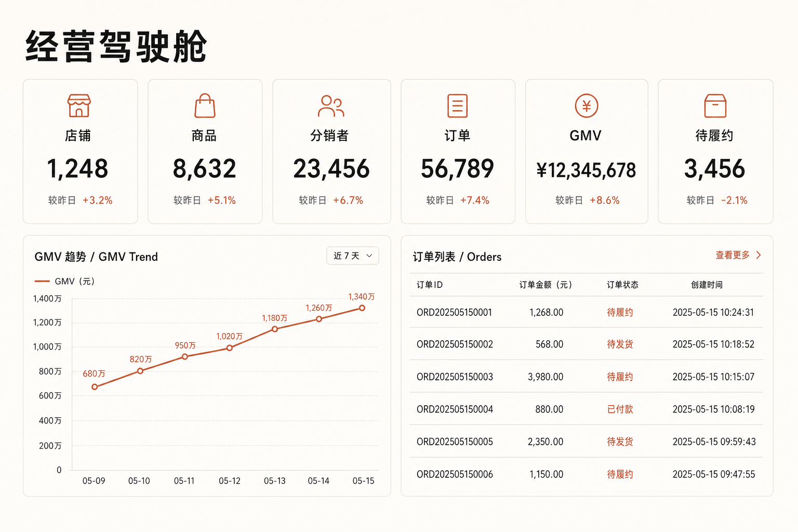Click the 店铺 store icon
The height and width of the screenshot is (532, 798).
click(x=79, y=105)
